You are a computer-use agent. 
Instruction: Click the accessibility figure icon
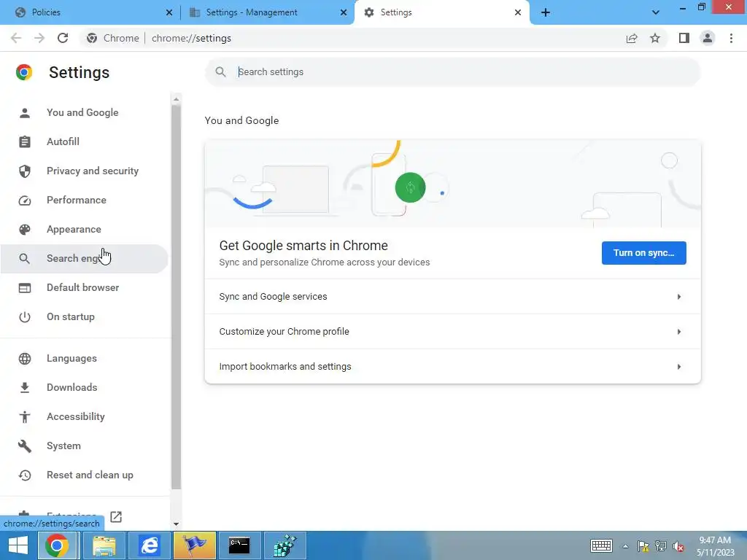[25, 417]
